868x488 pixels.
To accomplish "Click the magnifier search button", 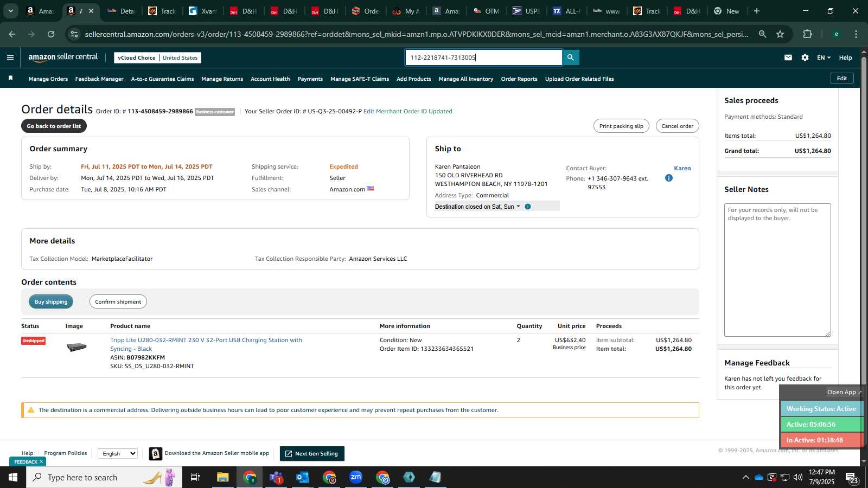I will click(x=571, y=57).
